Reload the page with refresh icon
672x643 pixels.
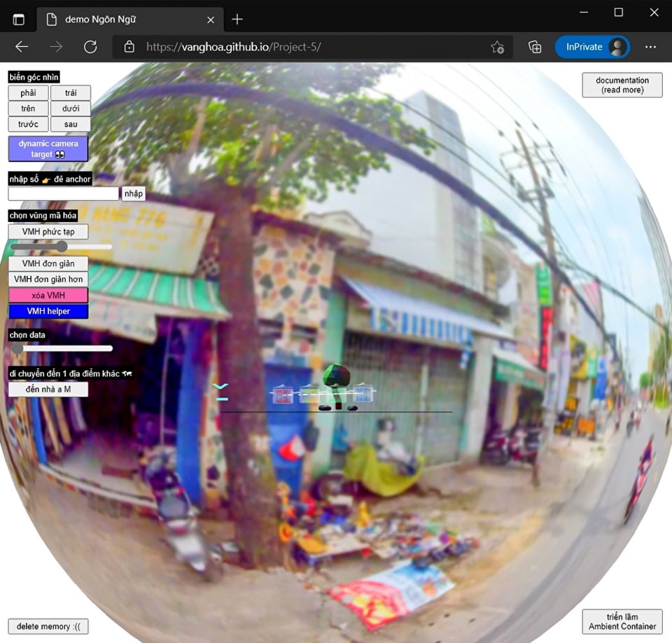90,47
